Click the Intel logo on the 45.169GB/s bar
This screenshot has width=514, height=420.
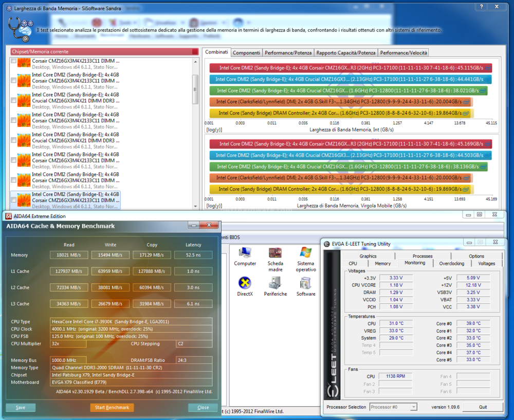coord(488,144)
